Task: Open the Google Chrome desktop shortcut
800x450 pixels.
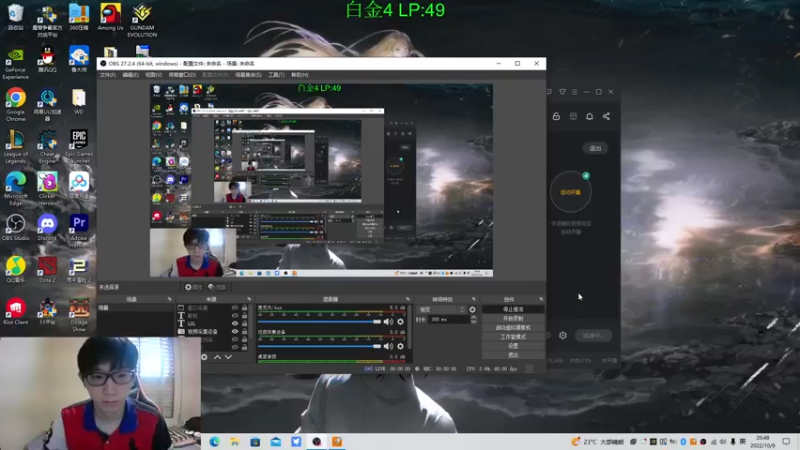Action: click(x=15, y=104)
